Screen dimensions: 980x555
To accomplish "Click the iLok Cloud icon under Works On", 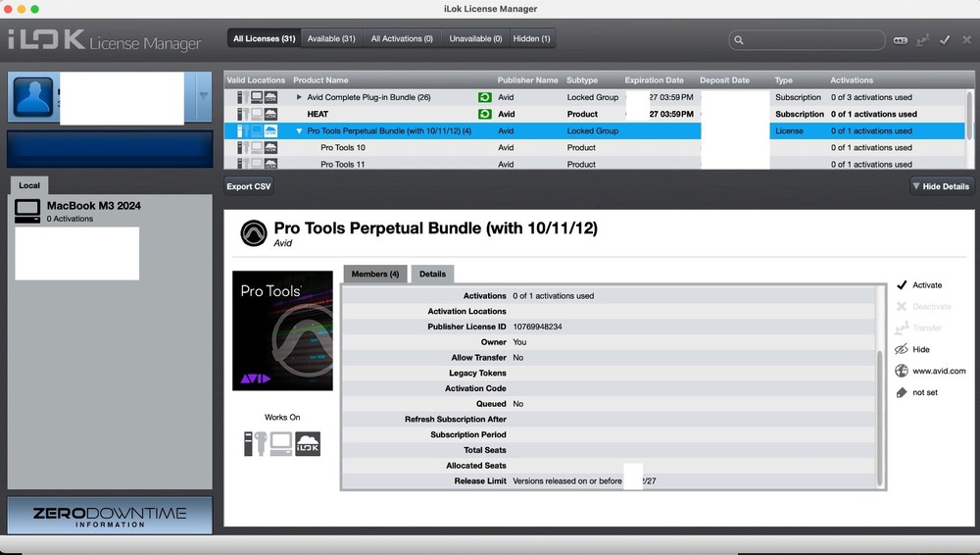I will (308, 443).
